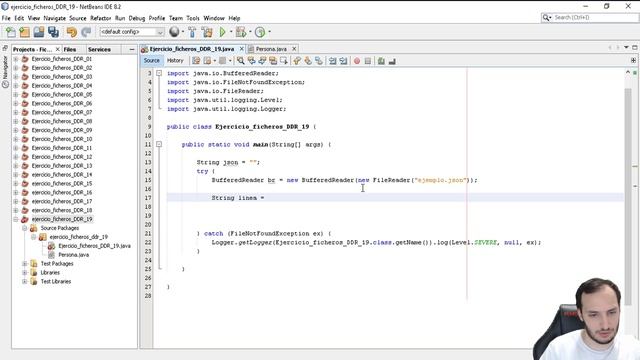Collapse the ejercicio_ficheros_DDR_19 project node
Viewport: 640px width, 360px height.
point(16,219)
